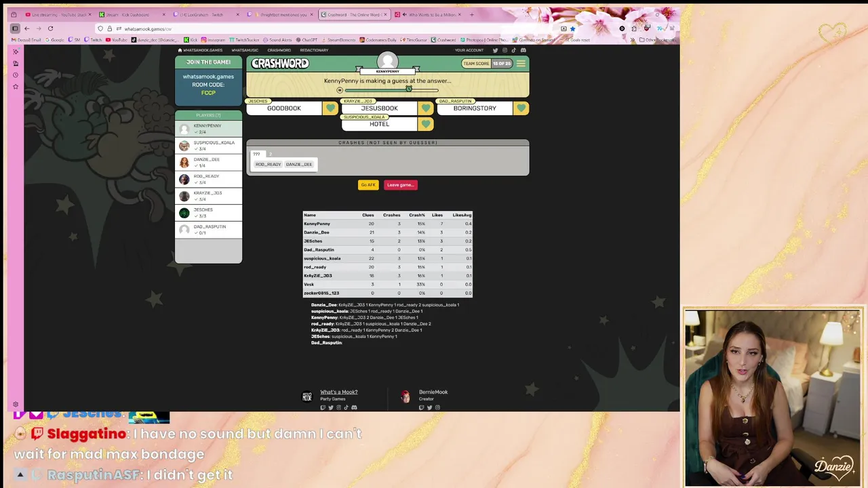Reload the page with the refresh icon
Viewport: 868px width, 488px height.
pos(50,28)
